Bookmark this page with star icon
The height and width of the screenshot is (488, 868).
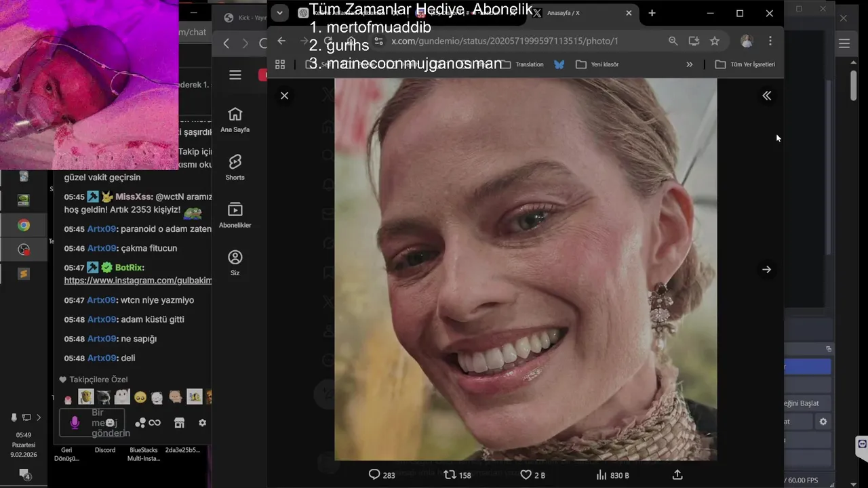(x=715, y=41)
